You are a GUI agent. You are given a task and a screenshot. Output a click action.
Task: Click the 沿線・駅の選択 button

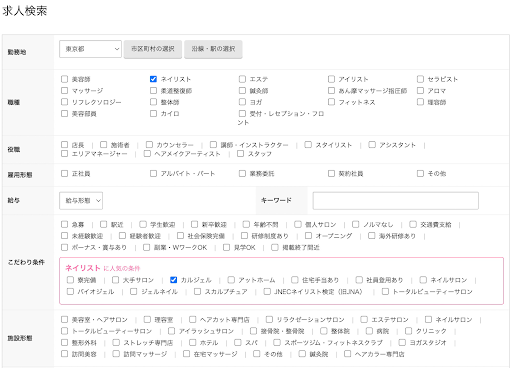[213, 49]
